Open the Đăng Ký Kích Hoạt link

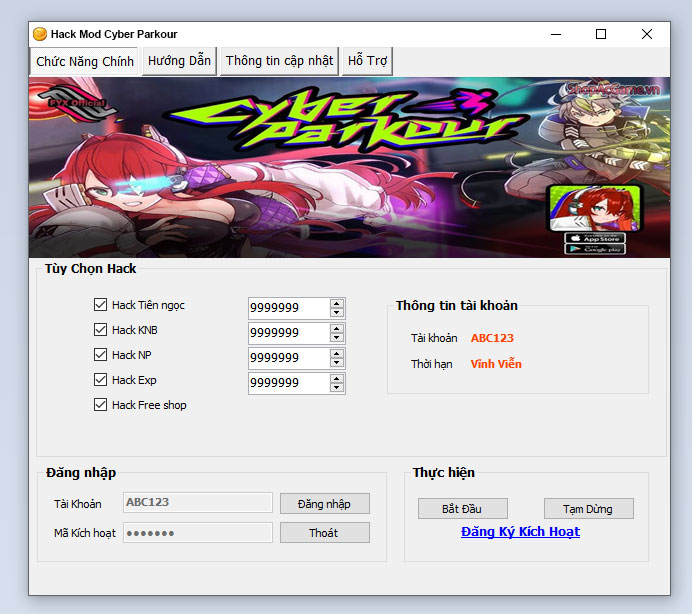520,532
